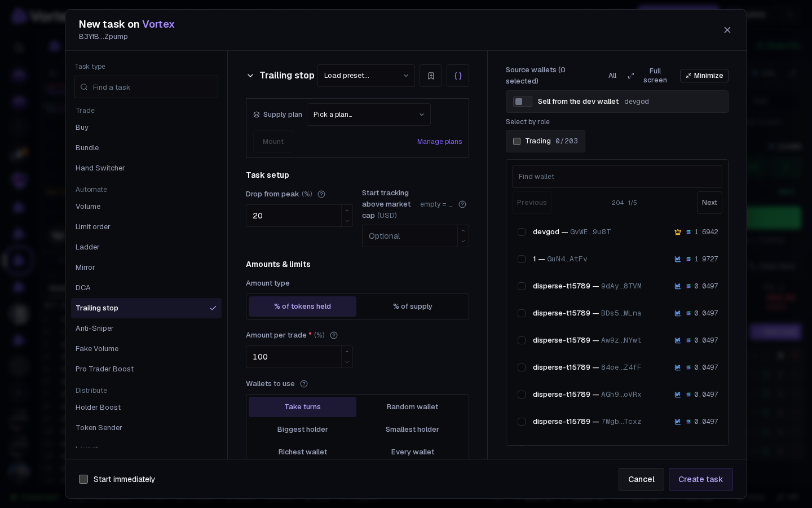Screen dimensions: 812x508
Task: Tick the checkbox for wallet 1 GuN4…AtFv
Action: pyautogui.click(x=522, y=259)
